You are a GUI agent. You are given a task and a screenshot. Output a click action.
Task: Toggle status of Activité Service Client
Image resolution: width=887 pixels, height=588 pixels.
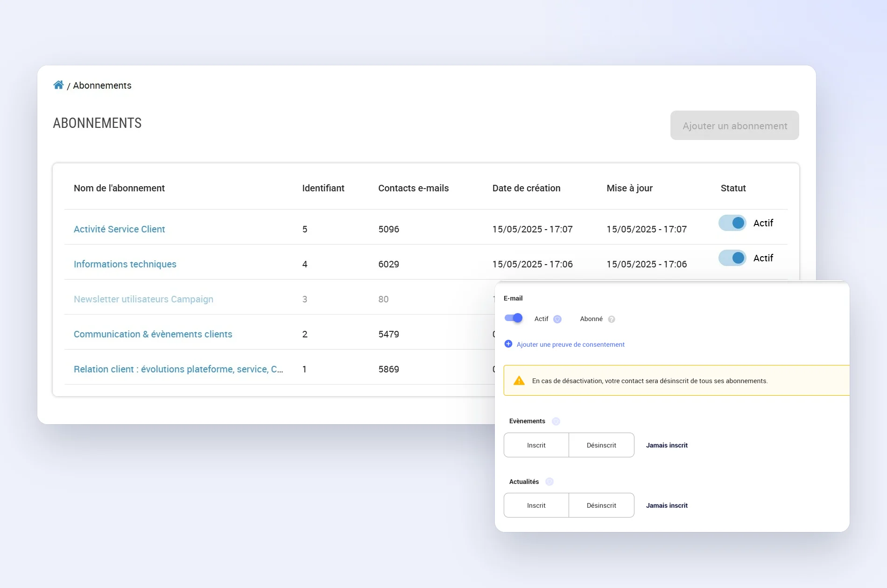coord(732,223)
